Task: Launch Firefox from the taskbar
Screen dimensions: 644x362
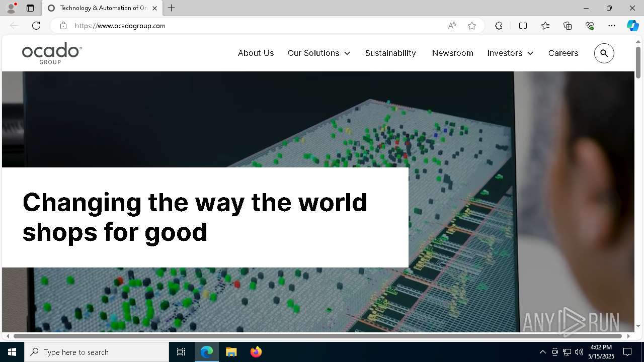Action: pos(256,352)
